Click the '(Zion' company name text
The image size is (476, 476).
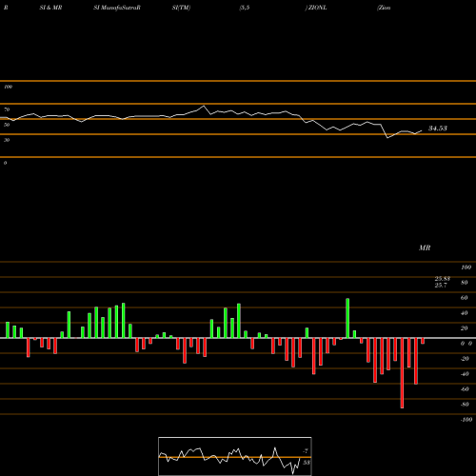click(384, 8)
